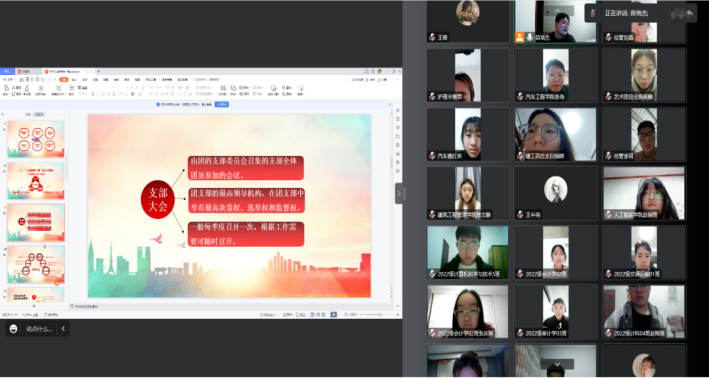This screenshot has width=709, height=378.
Task: Dismiss the notification banner with its X
Action: click(390, 104)
